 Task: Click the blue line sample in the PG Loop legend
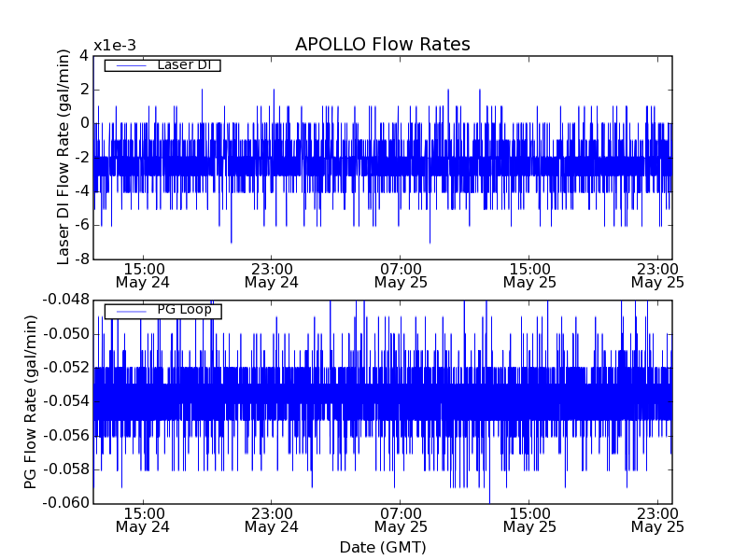pyautogui.click(x=130, y=311)
